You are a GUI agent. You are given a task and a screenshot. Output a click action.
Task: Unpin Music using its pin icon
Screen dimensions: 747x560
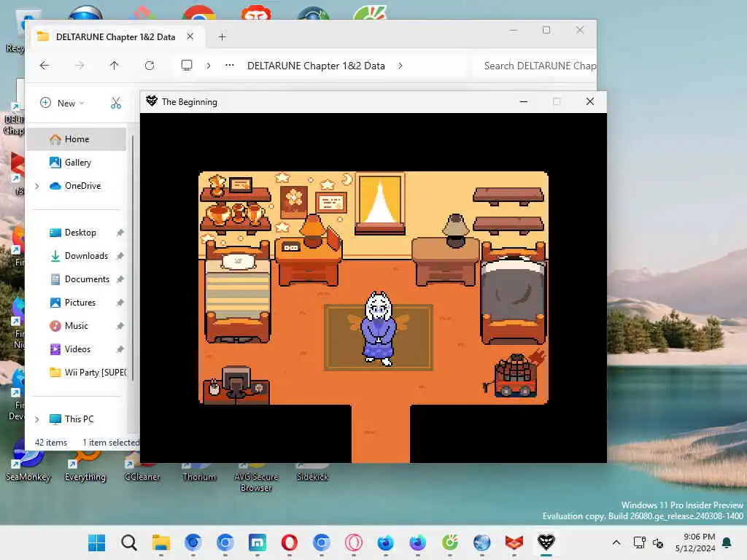120,326
